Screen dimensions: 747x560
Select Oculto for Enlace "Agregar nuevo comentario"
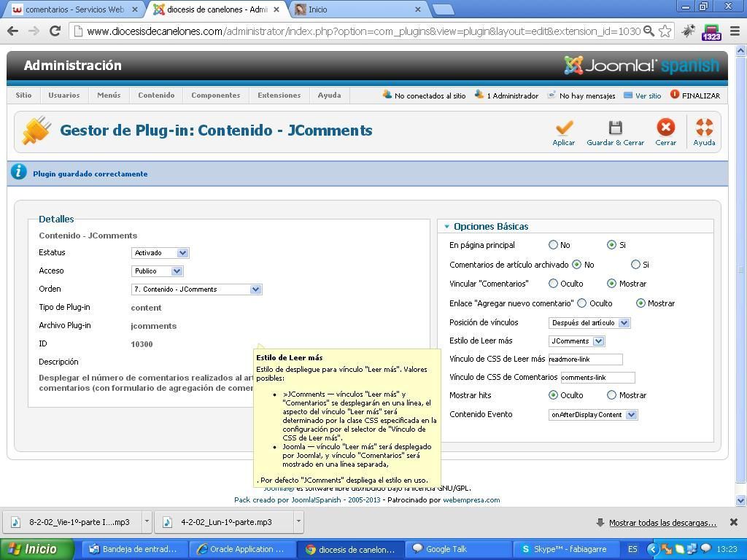click(581, 303)
